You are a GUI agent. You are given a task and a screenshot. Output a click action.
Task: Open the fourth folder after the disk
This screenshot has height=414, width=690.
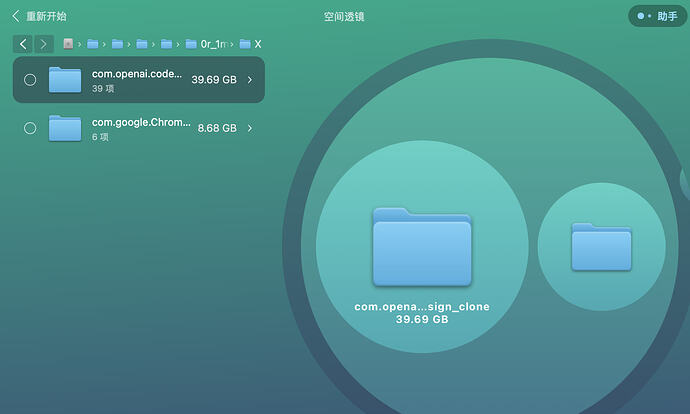point(166,44)
